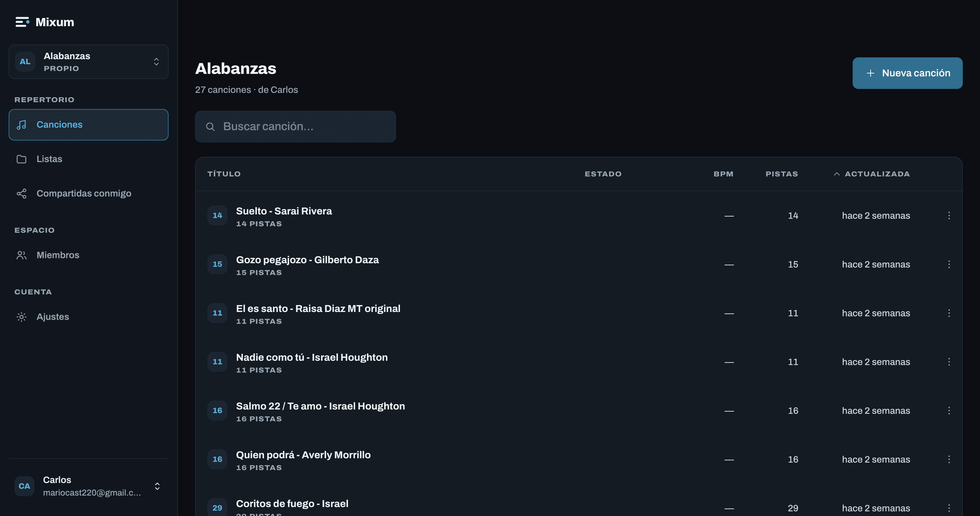Click the Compartidas conmigo share icon
The width and height of the screenshot is (980, 516).
click(x=22, y=194)
